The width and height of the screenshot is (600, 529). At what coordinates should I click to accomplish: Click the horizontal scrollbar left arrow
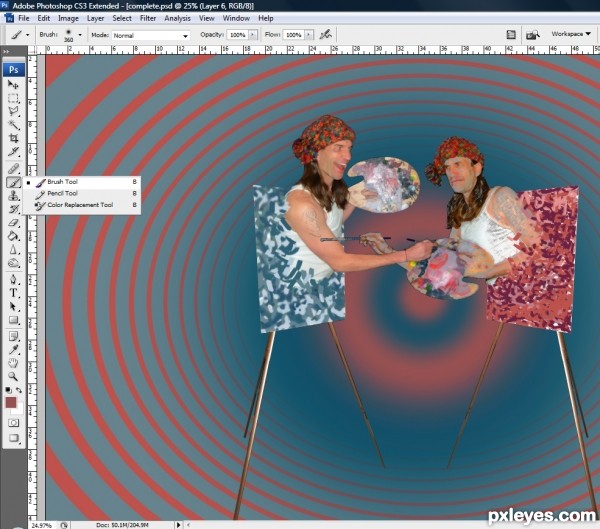188,525
